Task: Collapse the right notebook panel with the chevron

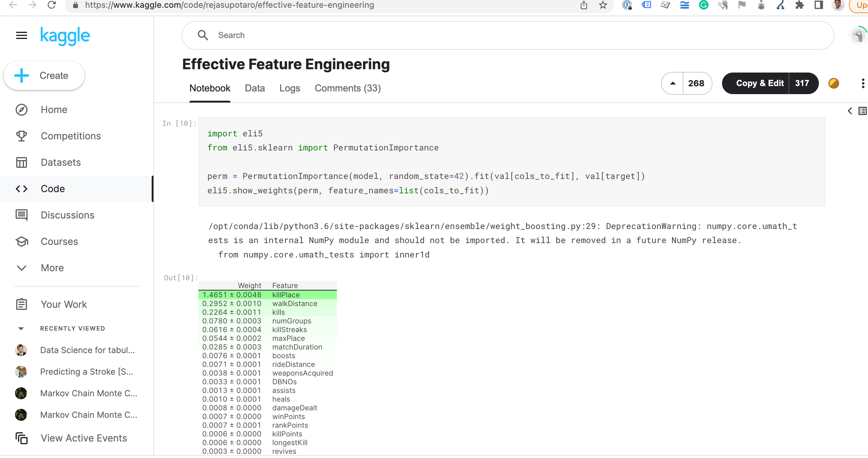Action: (x=849, y=111)
